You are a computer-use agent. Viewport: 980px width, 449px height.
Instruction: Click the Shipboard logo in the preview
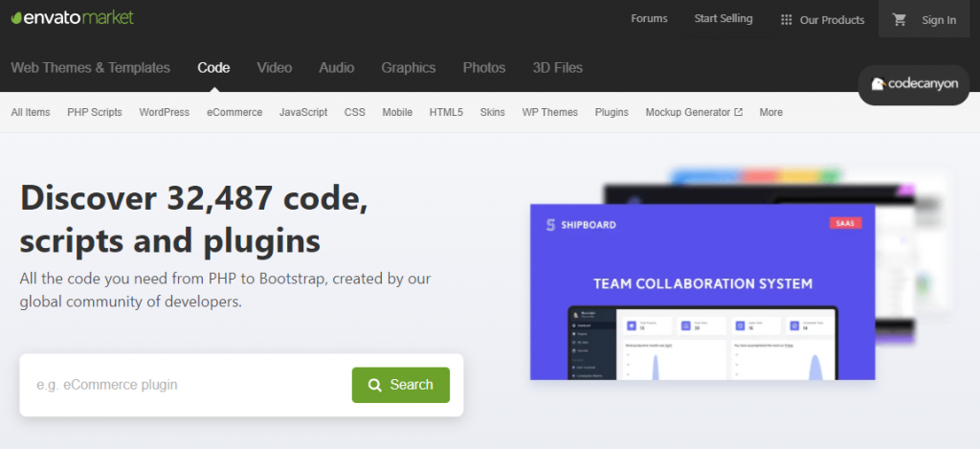(x=581, y=224)
